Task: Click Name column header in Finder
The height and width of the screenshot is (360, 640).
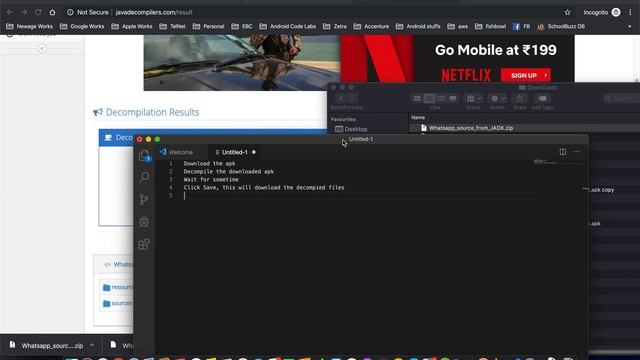Action: point(418,118)
